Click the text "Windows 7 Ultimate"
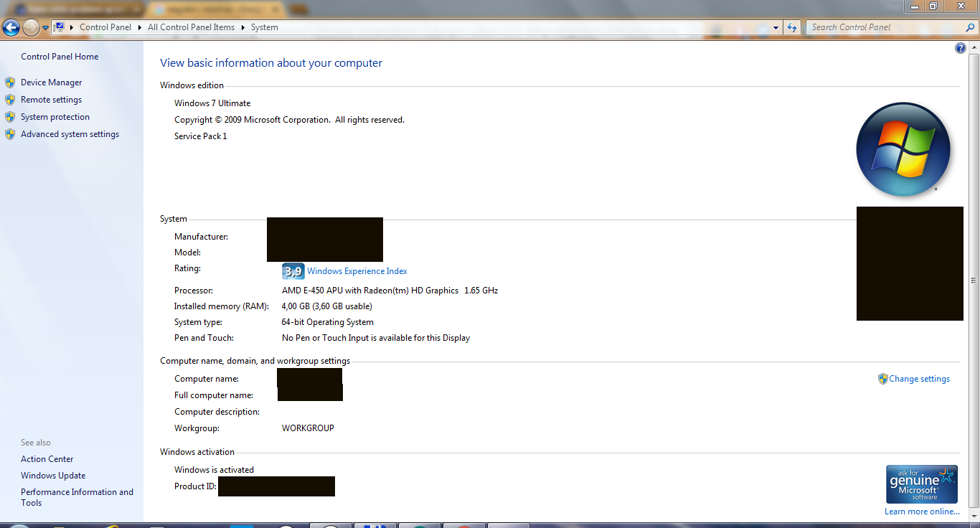The image size is (980, 528). [212, 103]
